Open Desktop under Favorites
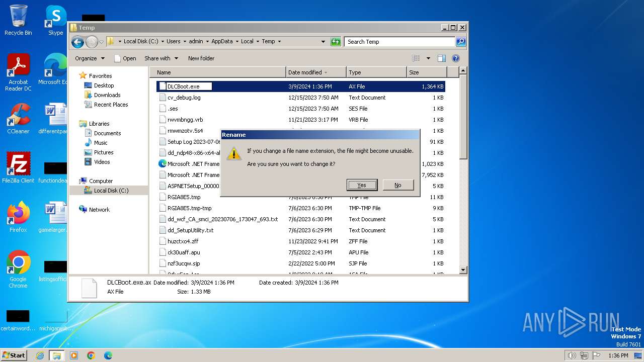Screen dimensions: 644x362 coord(104,85)
